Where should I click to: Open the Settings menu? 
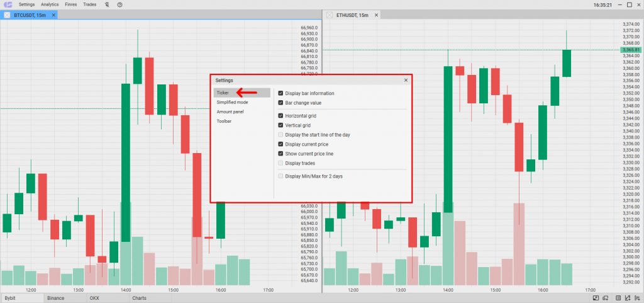pyautogui.click(x=26, y=4)
